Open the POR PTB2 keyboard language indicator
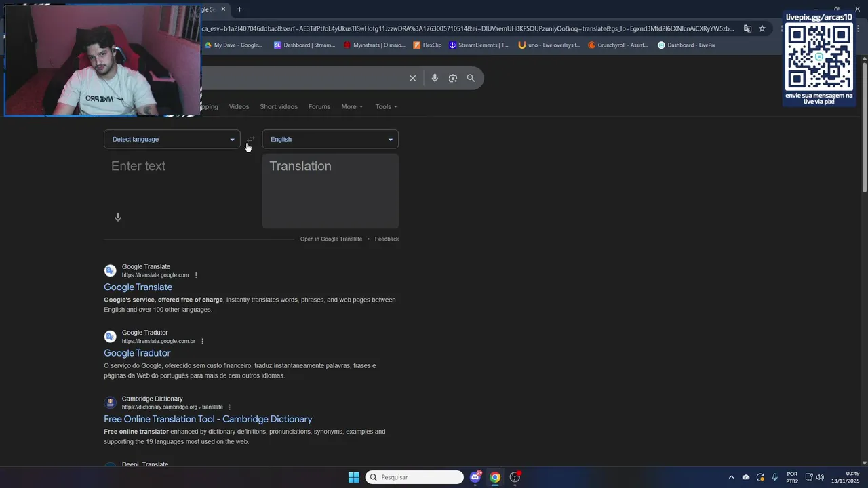Screen dimensions: 868x488 [792, 478]
